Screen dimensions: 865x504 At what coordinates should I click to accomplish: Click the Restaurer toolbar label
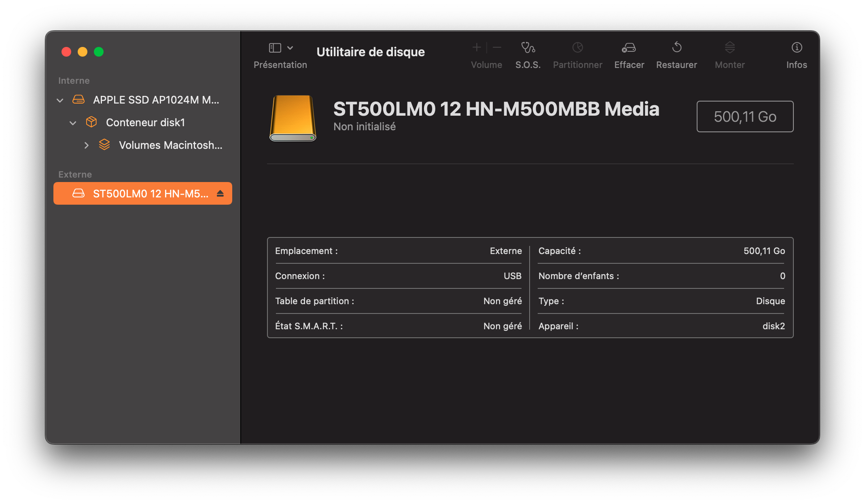(x=676, y=65)
